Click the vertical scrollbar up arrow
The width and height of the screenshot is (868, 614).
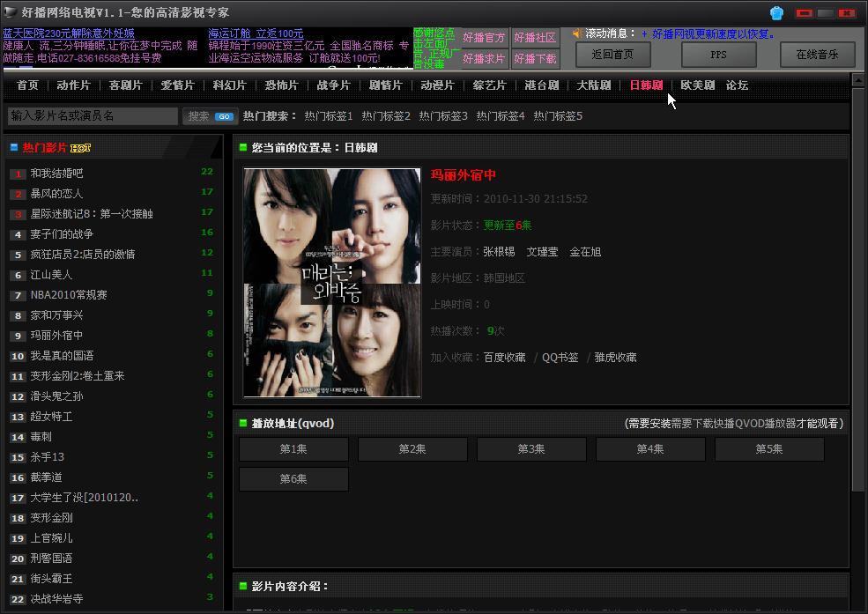click(858, 80)
